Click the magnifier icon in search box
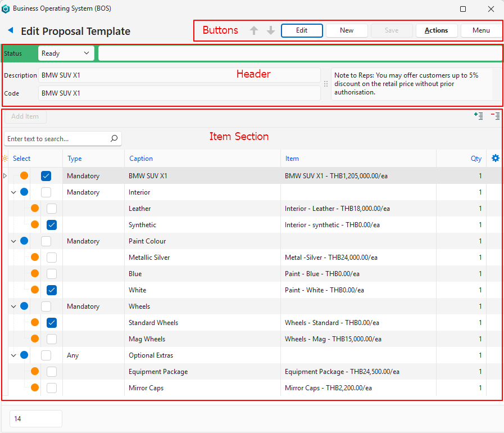504x433 pixels. click(114, 138)
